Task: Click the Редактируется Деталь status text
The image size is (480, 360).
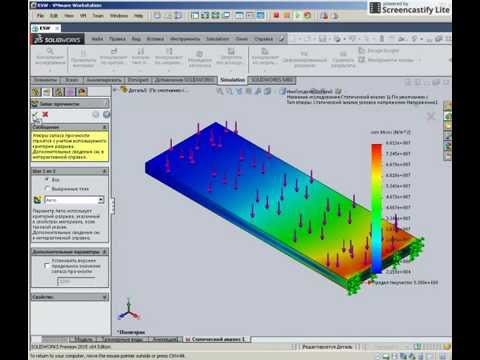Action: pyautogui.click(x=327, y=347)
